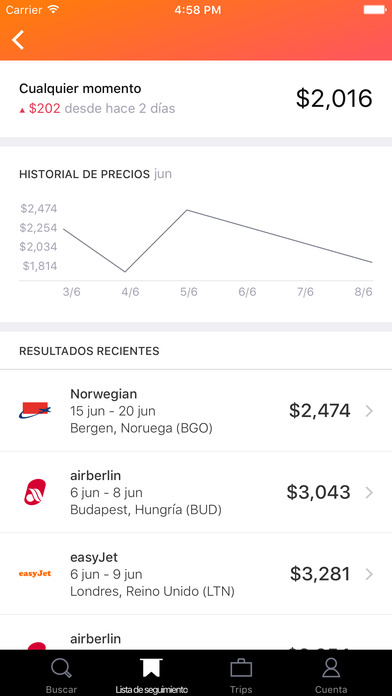Open the Buscar search tab icon

[x=61, y=668]
